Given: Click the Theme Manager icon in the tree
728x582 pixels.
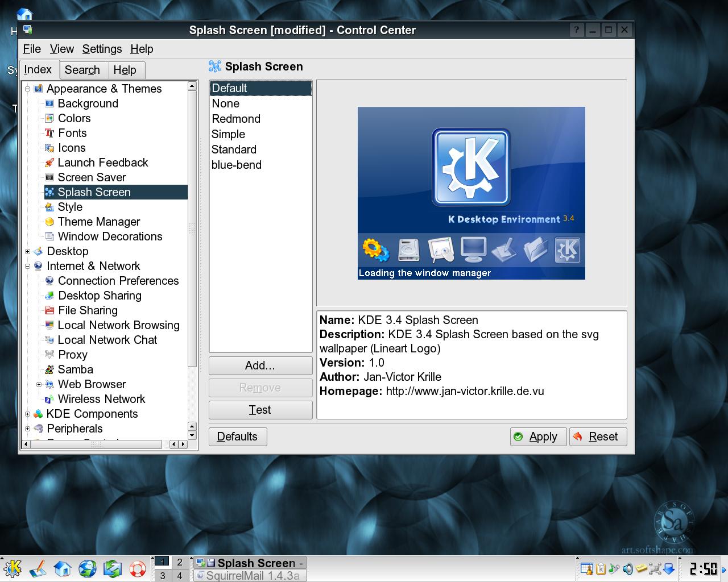Looking at the screenshot, I should [x=49, y=222].
